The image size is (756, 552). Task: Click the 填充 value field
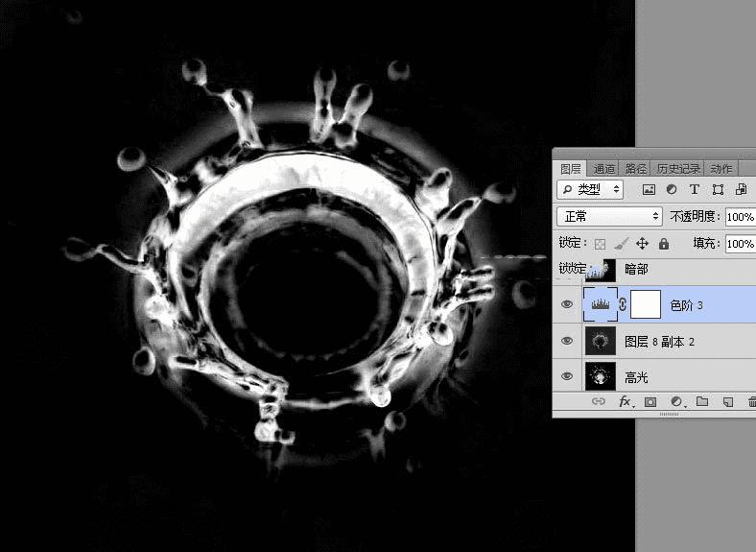pos(741,244)
